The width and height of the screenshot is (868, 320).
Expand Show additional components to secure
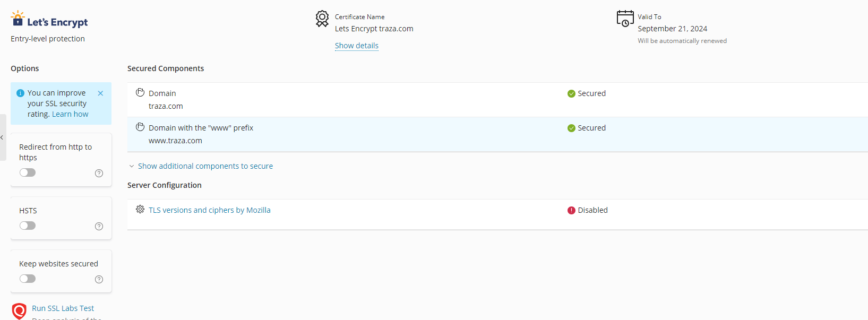coord(205,166)
